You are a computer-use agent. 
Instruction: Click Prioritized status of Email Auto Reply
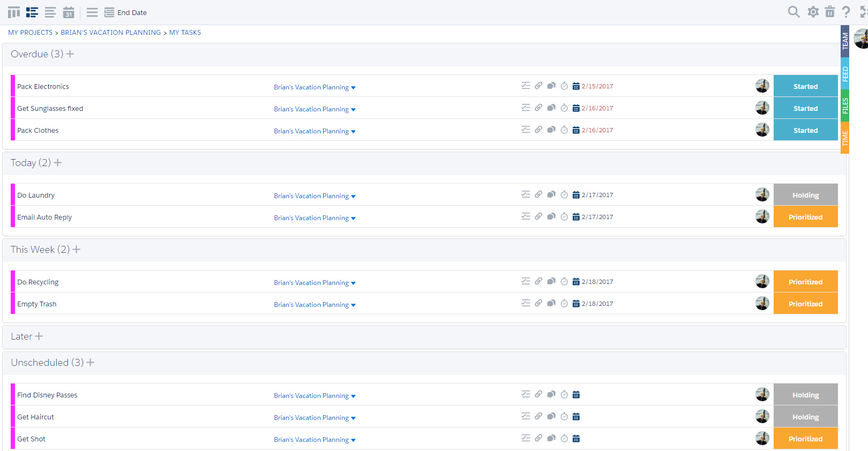pos(805,217)
